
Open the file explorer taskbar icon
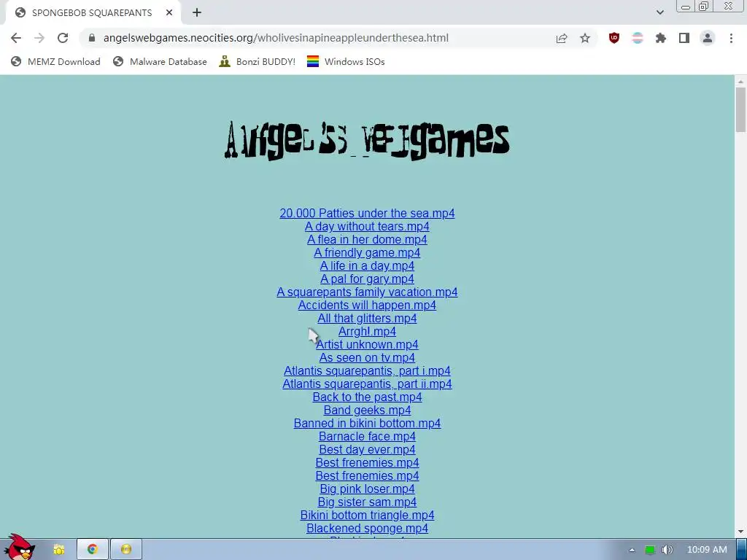(x=59, y=550)
